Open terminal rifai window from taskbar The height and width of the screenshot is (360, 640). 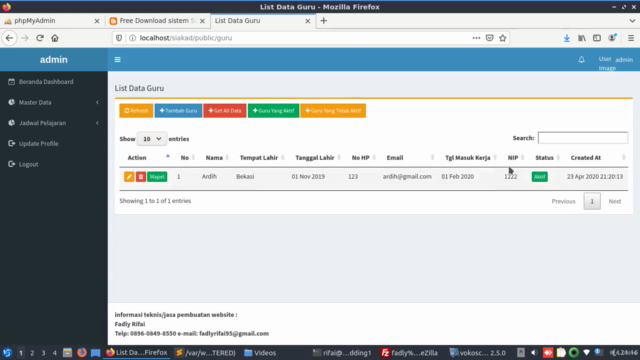342,353
